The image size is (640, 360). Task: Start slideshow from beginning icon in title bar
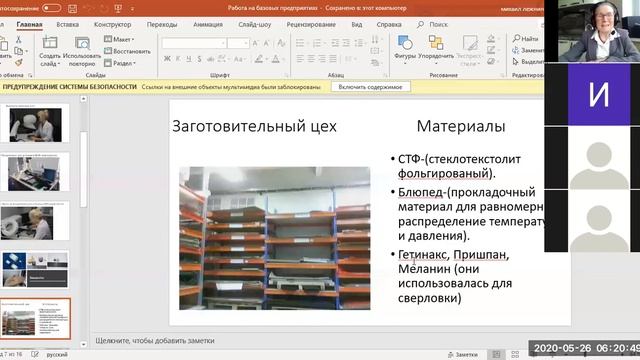click(x=118, y=8)
